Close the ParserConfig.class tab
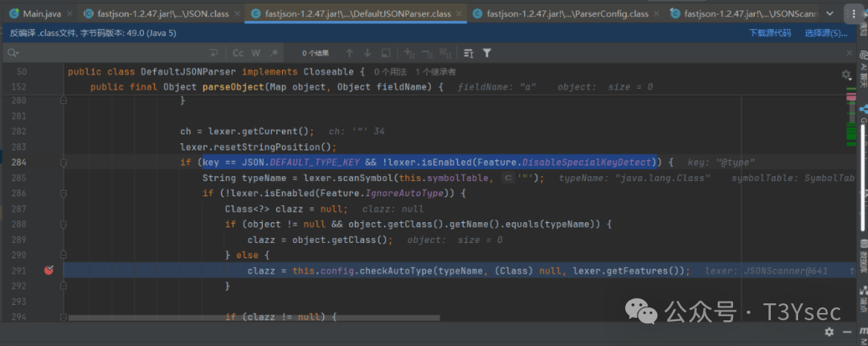This screenshot has height=346, width=868. pos(657,14)
